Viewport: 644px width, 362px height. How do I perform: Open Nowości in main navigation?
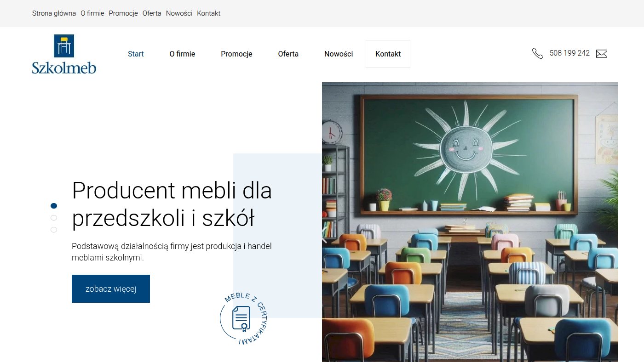click(x=339, y=54)
